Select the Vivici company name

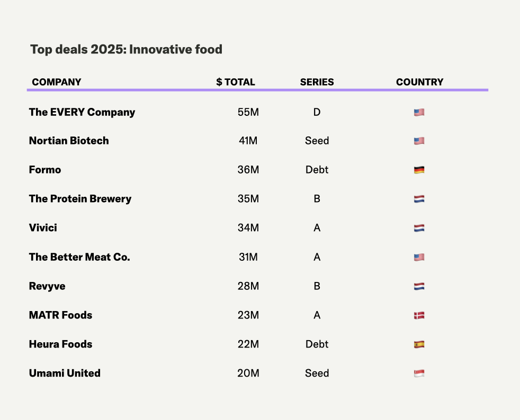(43, 228)
